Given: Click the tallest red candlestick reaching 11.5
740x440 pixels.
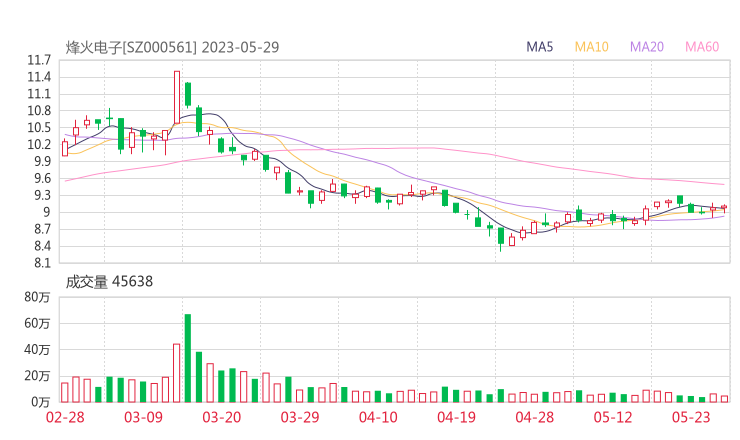Looking at the screenshot, I should click(177, 97).
